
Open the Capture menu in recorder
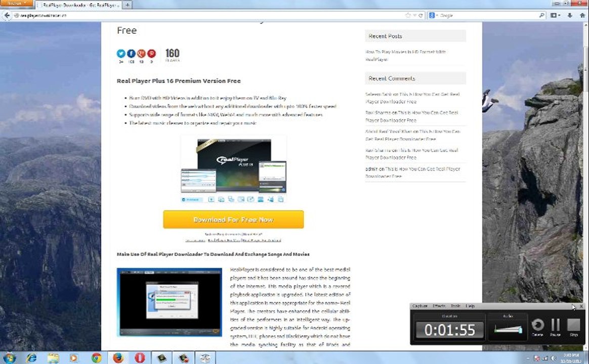pyautogui.click(x=420, y=306)
